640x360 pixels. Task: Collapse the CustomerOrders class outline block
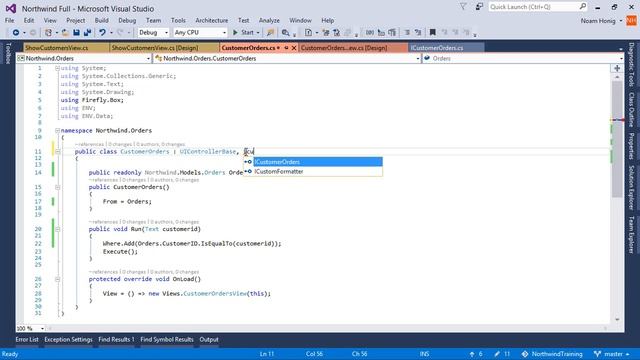click(x=58, y=151)
